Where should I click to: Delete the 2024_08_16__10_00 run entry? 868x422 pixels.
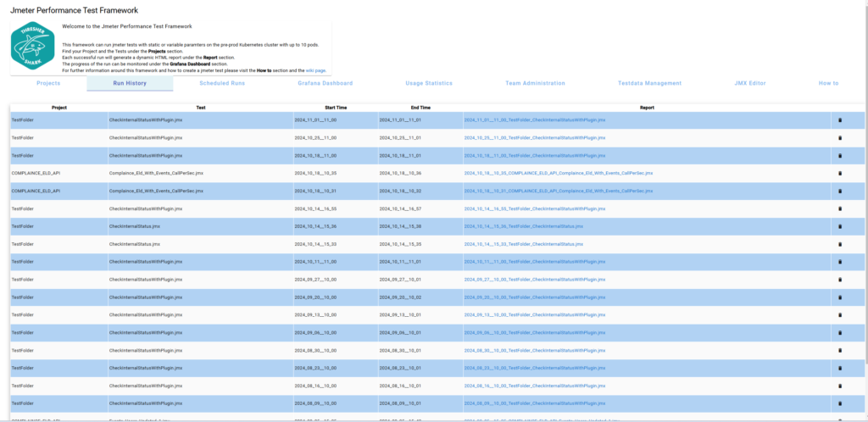[840, 386]
